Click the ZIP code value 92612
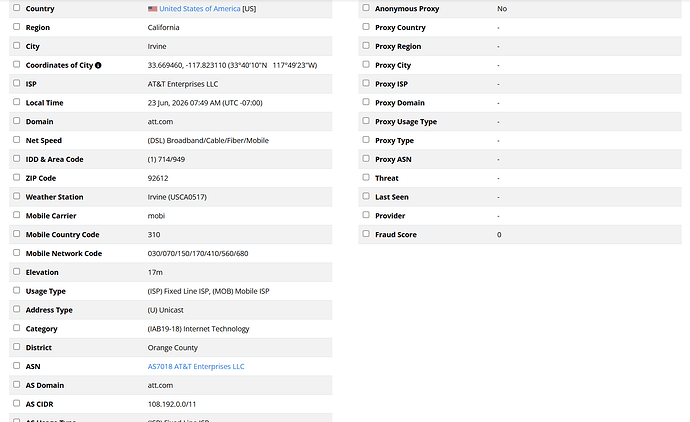The width and height of the screenshot is (690, 422). coord(158,178)
